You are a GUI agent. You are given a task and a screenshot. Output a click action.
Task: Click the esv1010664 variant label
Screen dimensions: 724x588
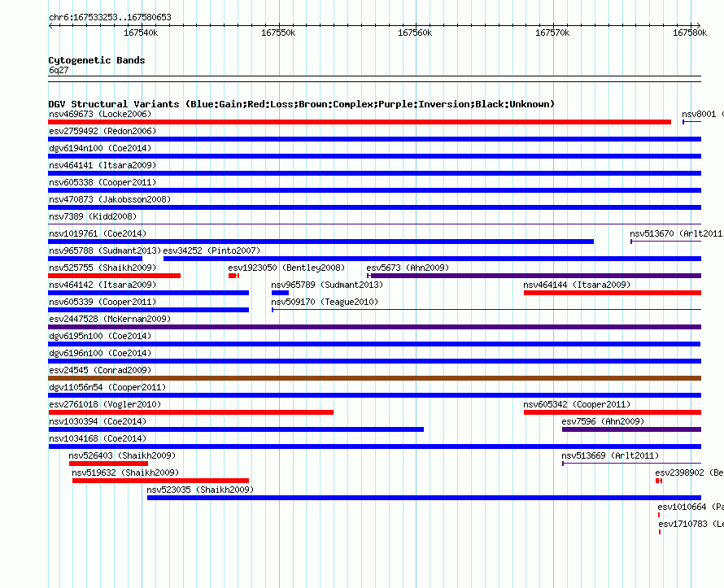pos(691,507)
